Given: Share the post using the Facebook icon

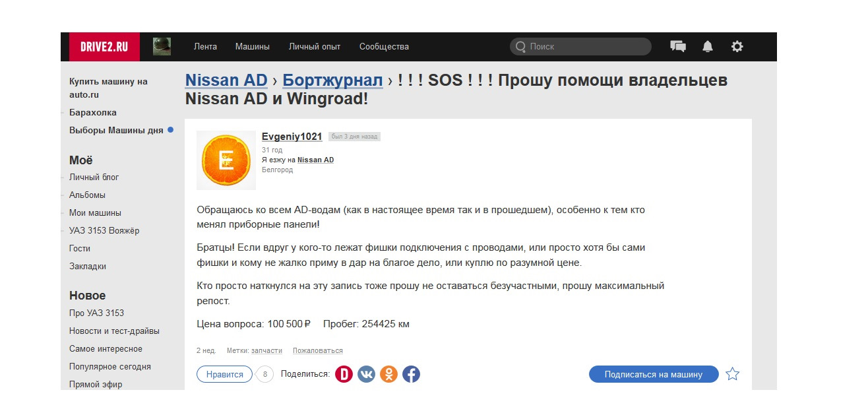Looking at the screenshot, I should tap(411, 373).
